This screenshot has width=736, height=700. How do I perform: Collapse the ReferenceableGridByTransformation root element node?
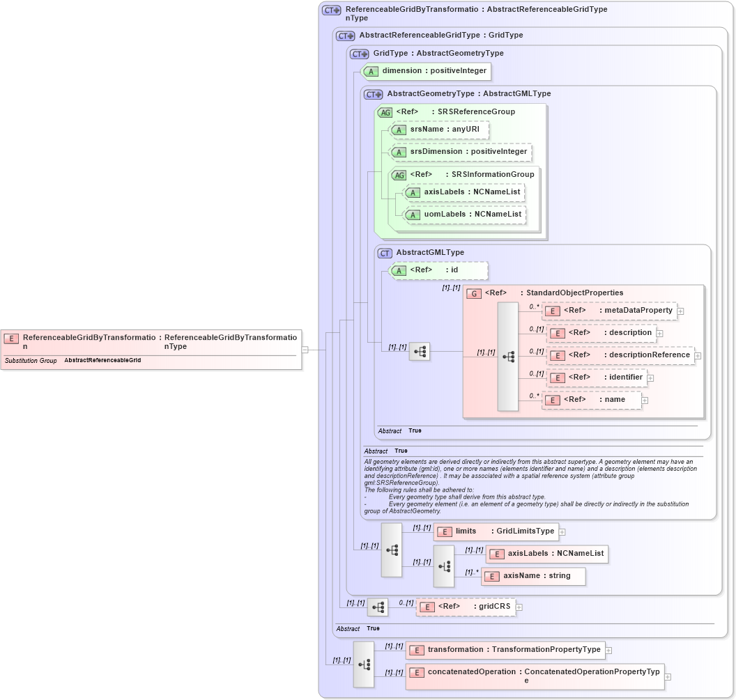coord(305,350)
